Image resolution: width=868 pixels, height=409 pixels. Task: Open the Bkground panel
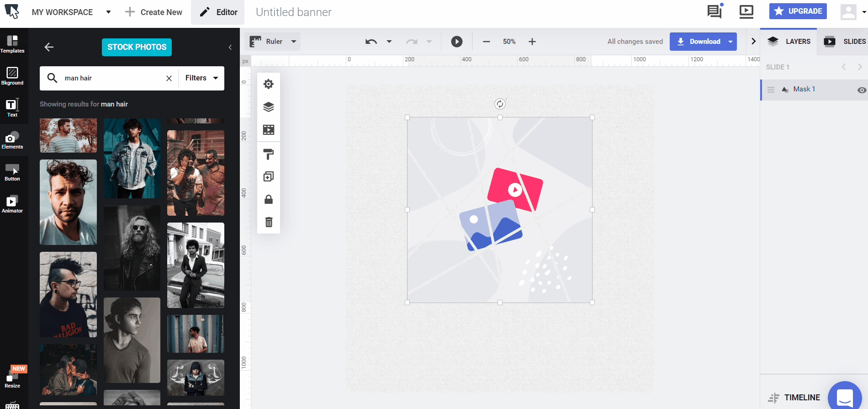pos(12,76)
